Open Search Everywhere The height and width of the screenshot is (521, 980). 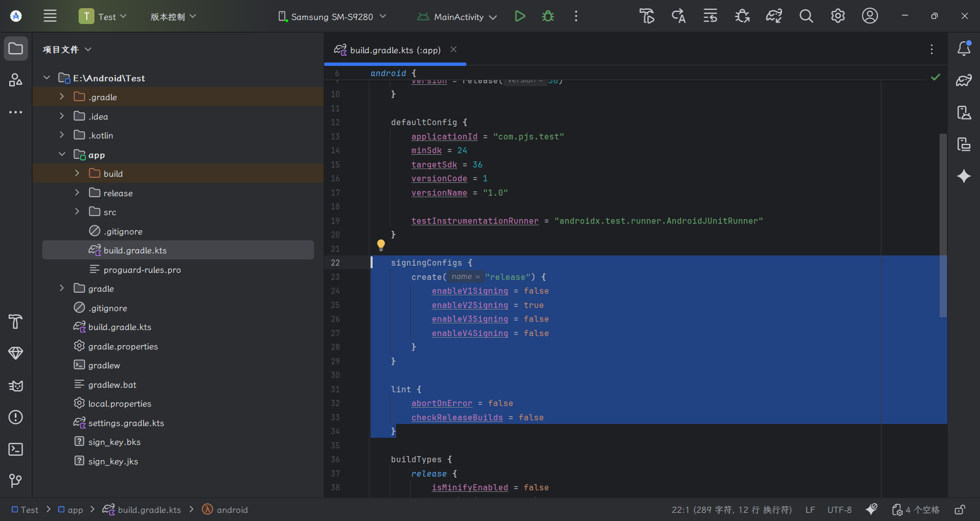click(806, 16)
